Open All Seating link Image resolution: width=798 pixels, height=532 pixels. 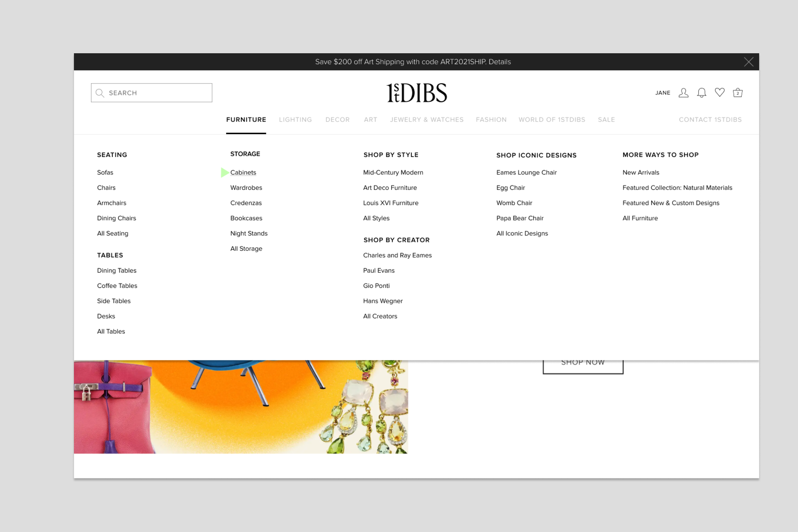[x=113, y=233]
